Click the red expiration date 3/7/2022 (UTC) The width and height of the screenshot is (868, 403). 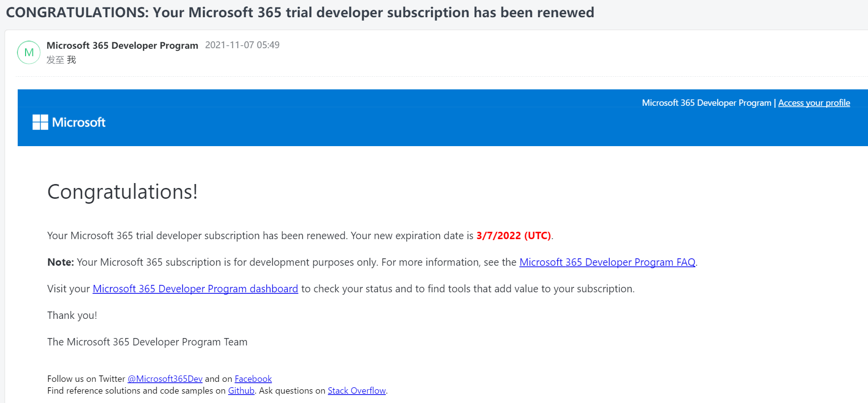pos(514,236)
